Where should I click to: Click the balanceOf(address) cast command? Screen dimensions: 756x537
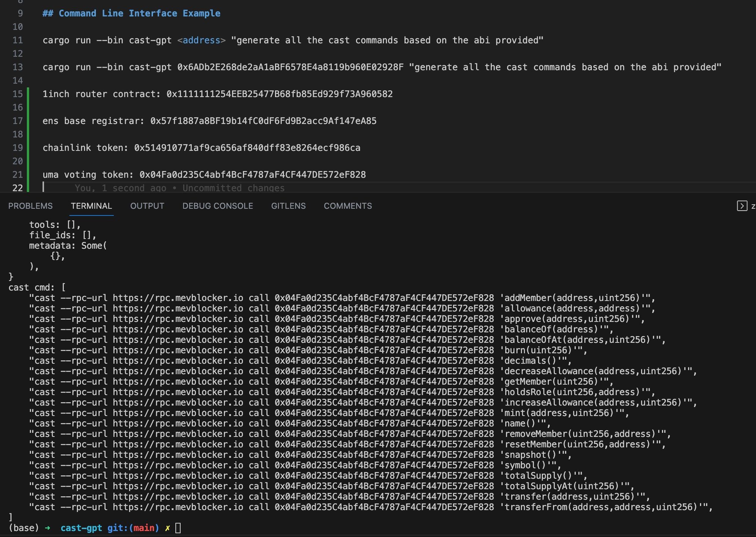point(321,329)
